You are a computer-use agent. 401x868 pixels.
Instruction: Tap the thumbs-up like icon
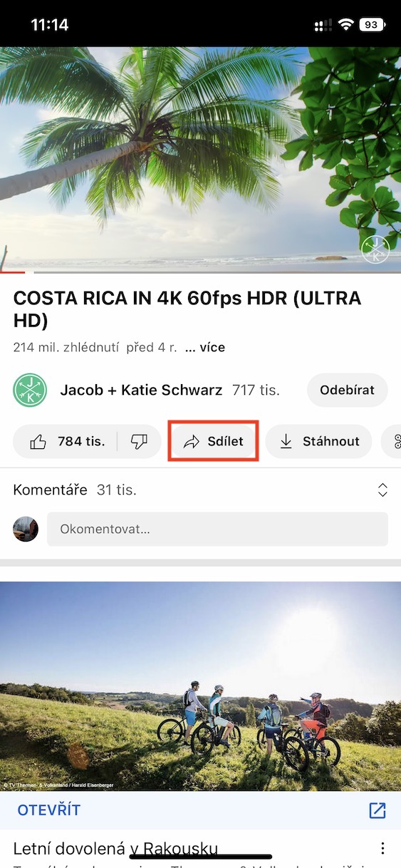[x=38, y=442]
